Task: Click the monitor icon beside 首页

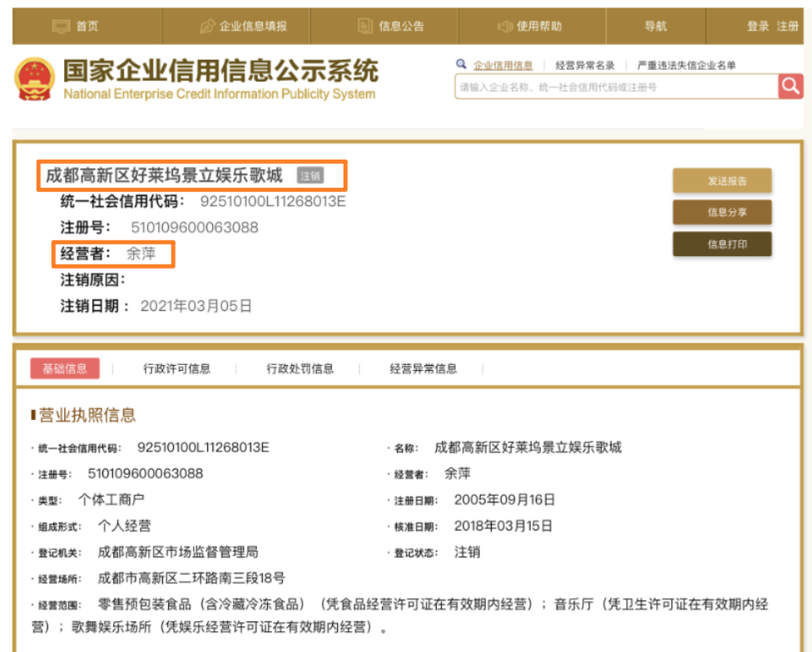Action: click(61, 26)
